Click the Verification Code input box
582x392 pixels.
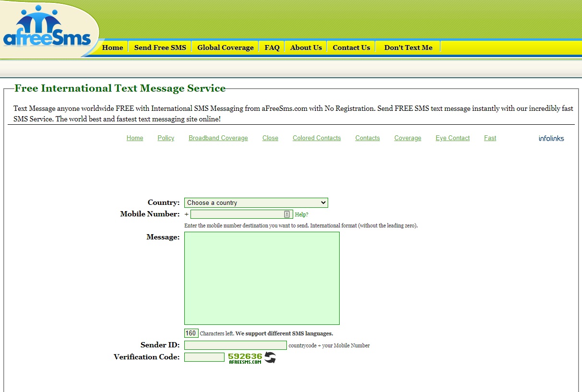click(204, 357)
